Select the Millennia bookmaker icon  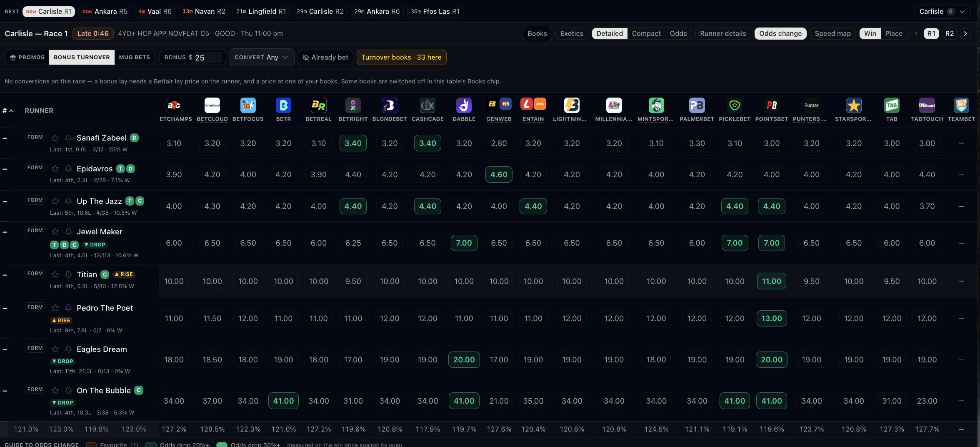click(614, 105)
